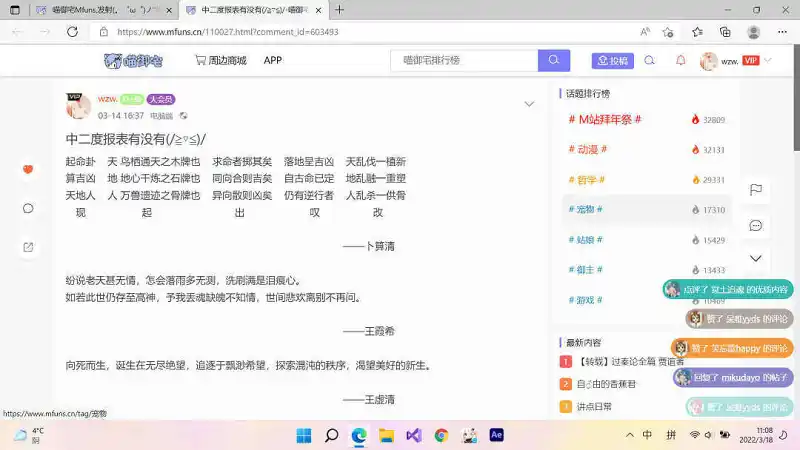Expand the post options chevron
The height and width of the screenshot is (450, 800).
[529, 104]
